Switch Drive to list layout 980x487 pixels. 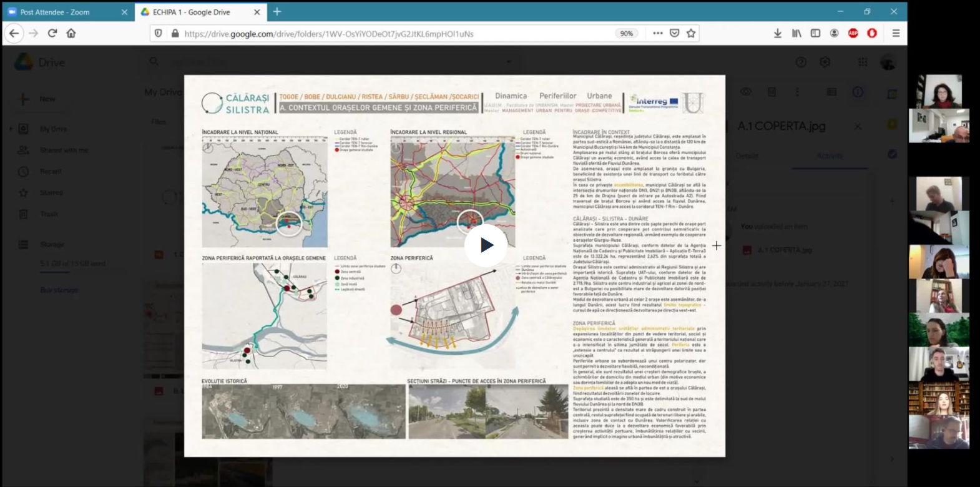(x=831, y=92)
